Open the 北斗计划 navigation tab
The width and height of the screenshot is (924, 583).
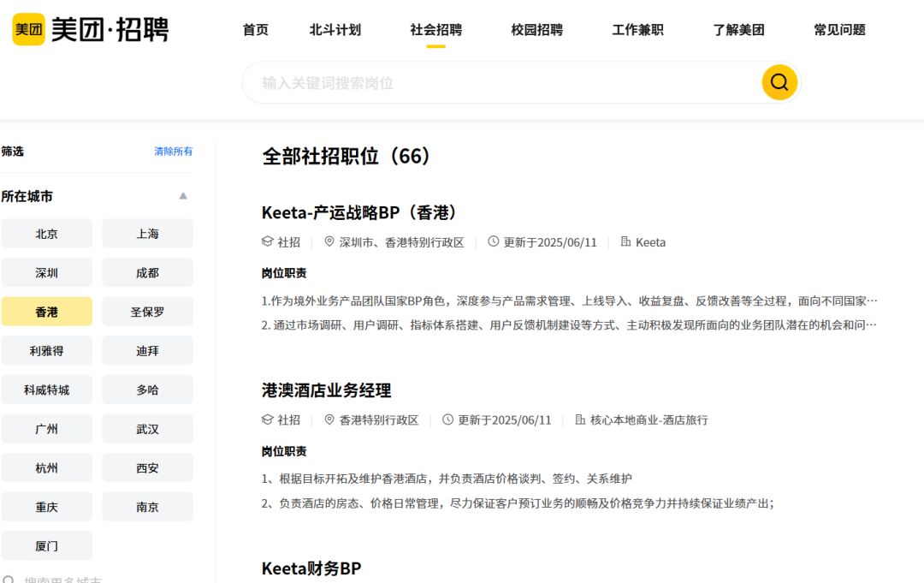coord(335,30)
